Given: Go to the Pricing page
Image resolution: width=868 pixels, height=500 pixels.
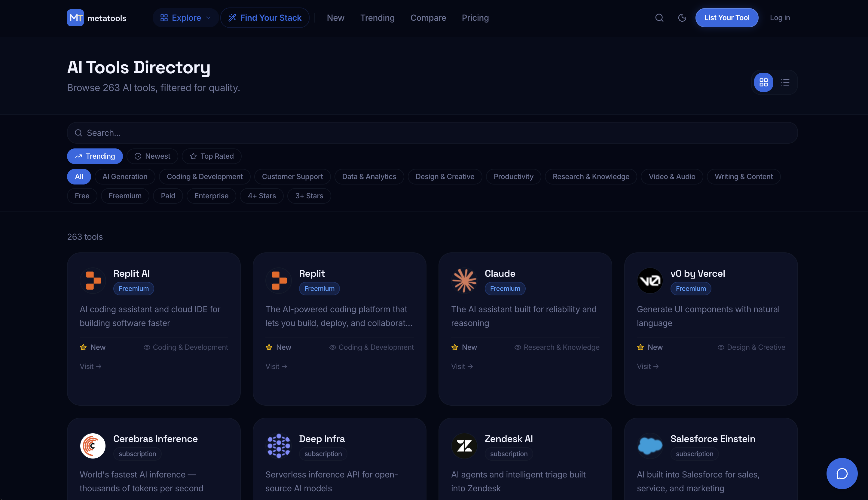Looking at the screenshot, I should [475, 17].
